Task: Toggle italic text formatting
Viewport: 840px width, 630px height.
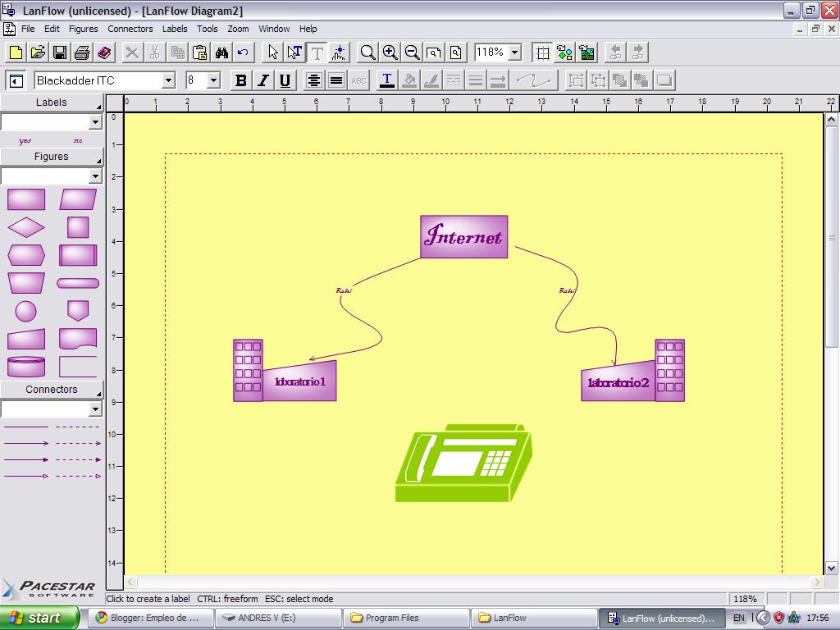Action: coord(261,80)
